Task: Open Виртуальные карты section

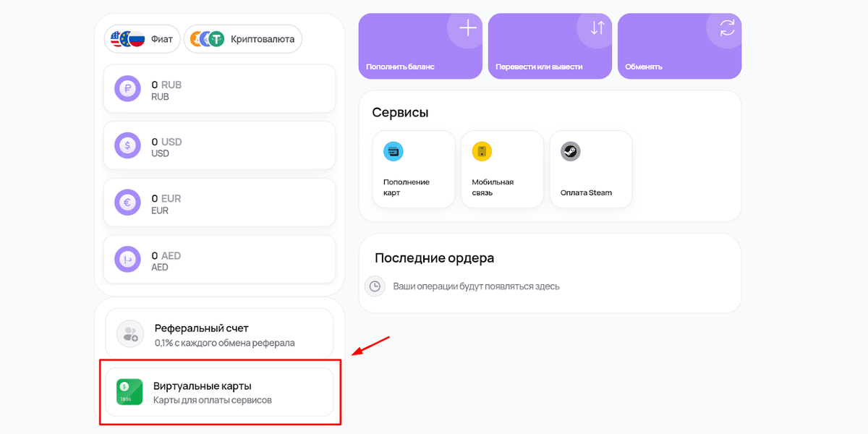Action: click(x=219, y=391)
